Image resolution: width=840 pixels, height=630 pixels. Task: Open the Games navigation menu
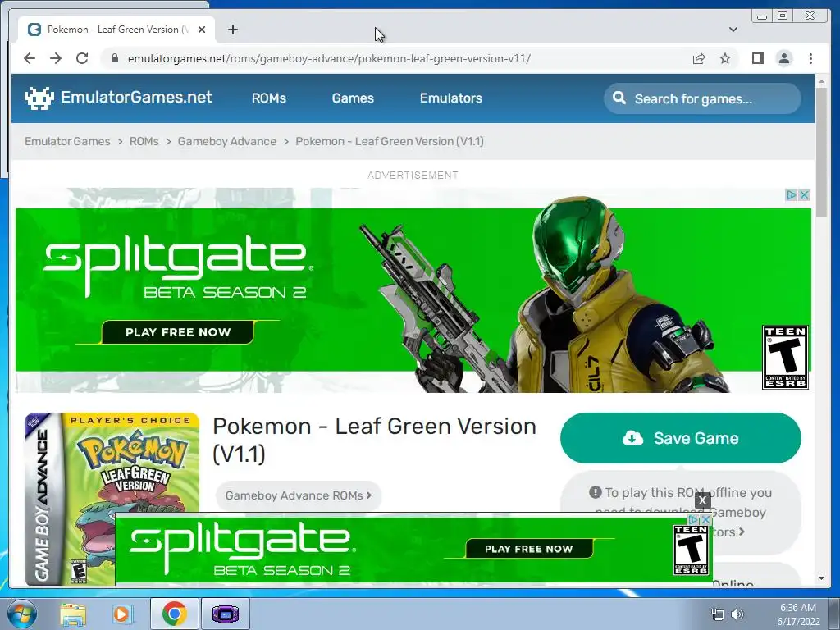pos(353,98)
